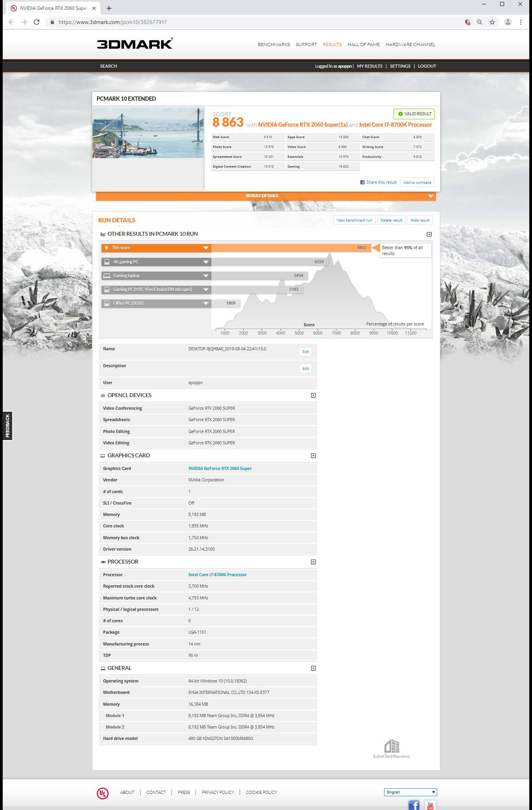Open Chrome three-dot menu

[x=521, y=22]
